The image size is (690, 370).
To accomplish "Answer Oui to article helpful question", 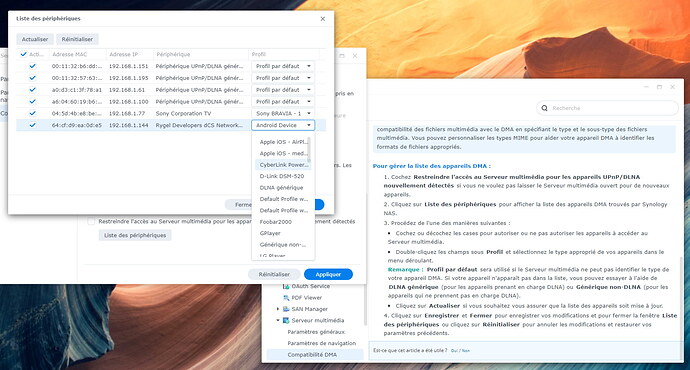I will pyautogui.click(x=454, y=351).
